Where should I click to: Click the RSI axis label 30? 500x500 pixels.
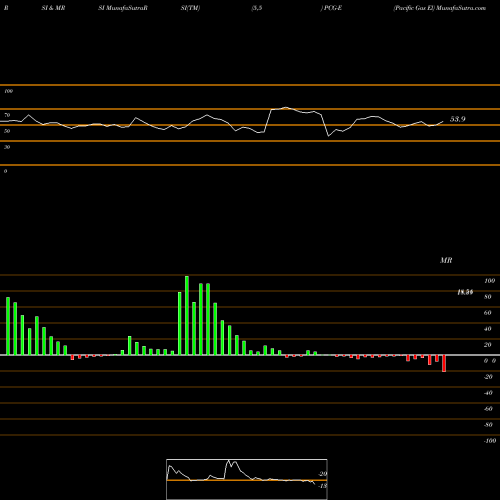tap(7, 147)
